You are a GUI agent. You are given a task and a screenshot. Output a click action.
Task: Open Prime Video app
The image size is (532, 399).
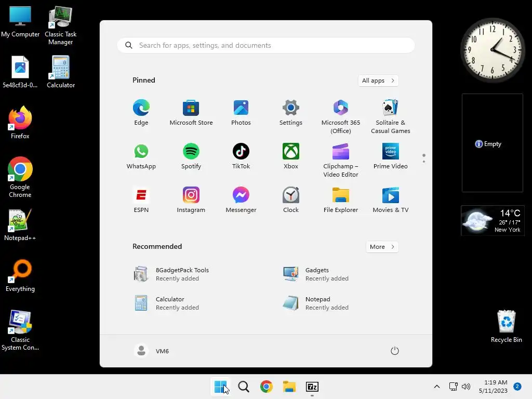tap(391, 156)
